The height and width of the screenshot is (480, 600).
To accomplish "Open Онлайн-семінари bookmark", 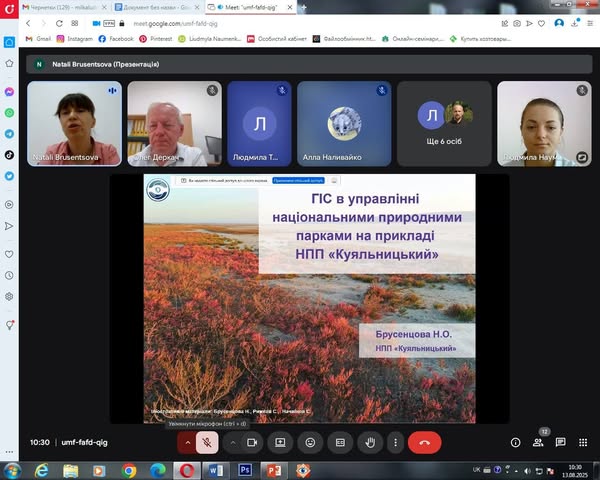I will 413,39.
